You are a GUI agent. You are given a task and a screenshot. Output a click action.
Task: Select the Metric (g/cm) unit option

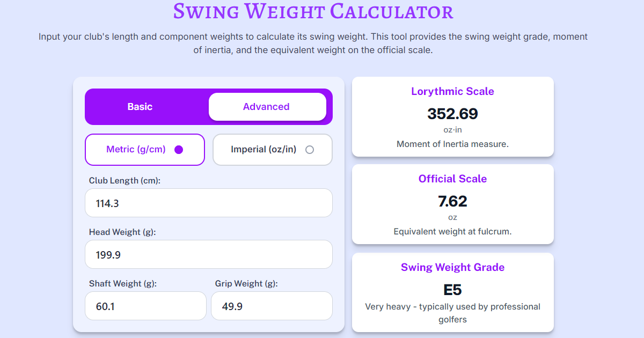(144, 149)
